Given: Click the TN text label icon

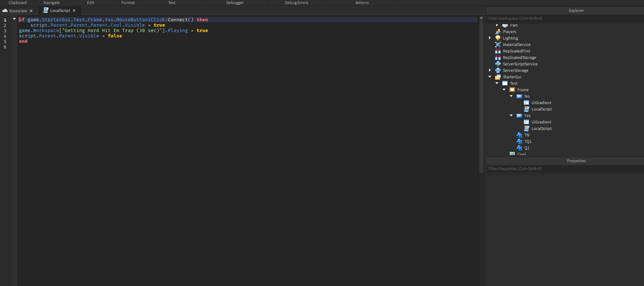Looking at the screenshot, I should pos(519,135).
